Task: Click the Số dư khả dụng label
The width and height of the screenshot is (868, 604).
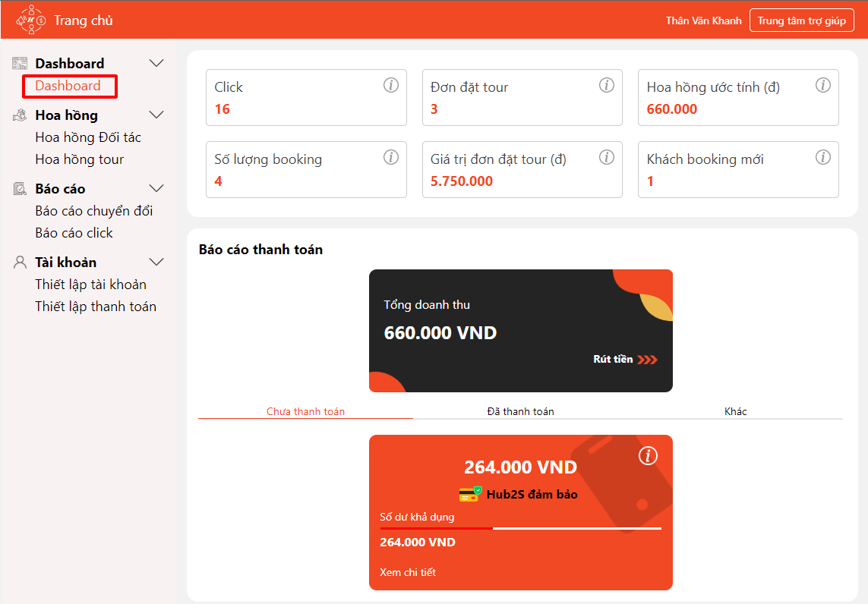Action: coord(417,517)
